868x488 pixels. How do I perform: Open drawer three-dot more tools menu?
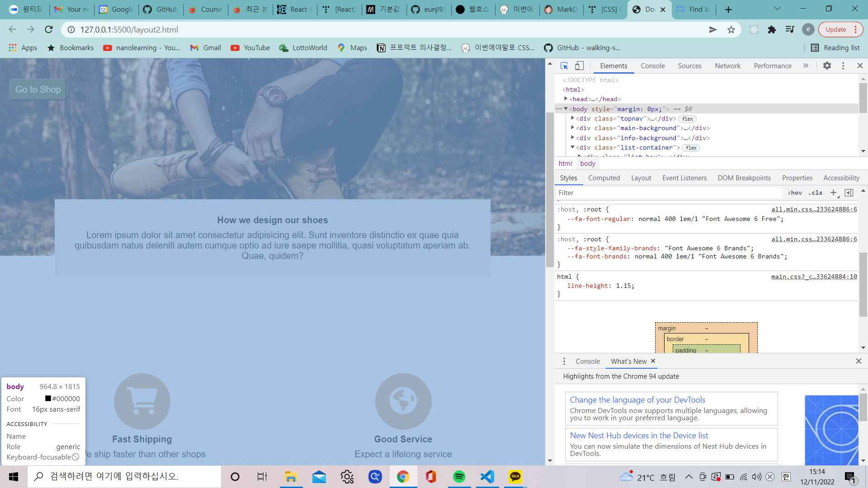(564, 361)
